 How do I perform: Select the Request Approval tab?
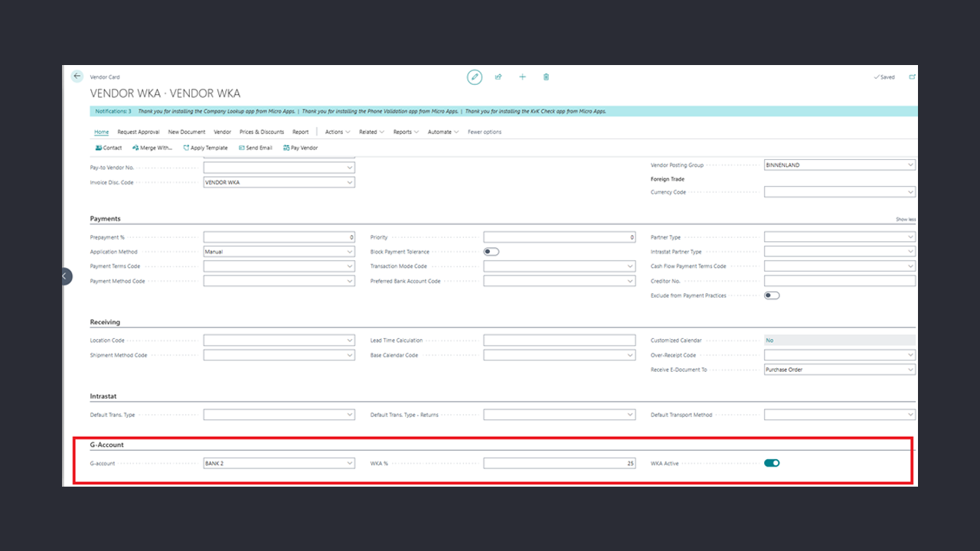click(x=139, y=132)
